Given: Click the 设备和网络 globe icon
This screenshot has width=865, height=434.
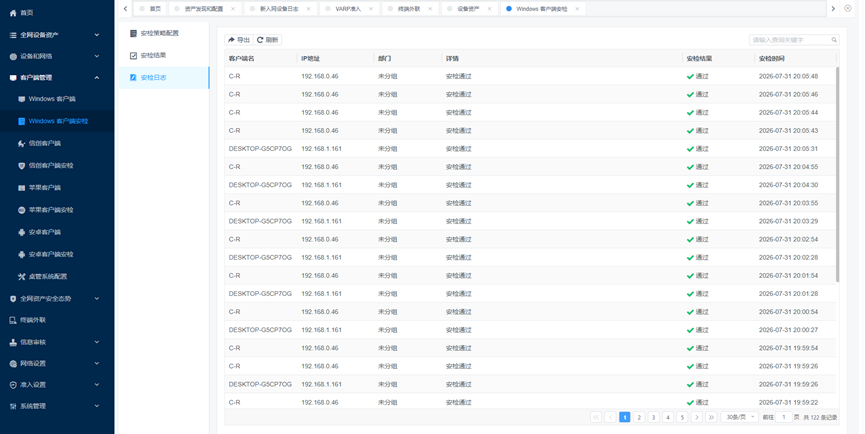Looking at the screenshot, I should tap(13, 56).
